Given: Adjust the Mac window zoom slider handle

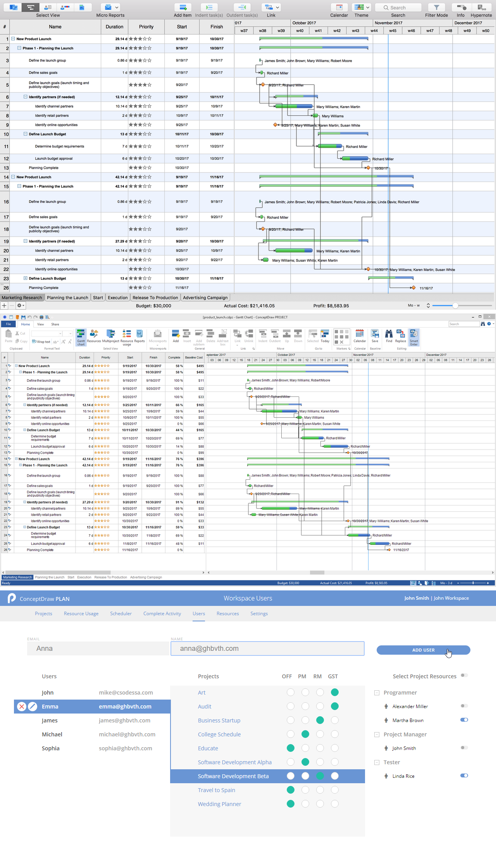Looking at the screenshot, I should (x=455, y=305).
